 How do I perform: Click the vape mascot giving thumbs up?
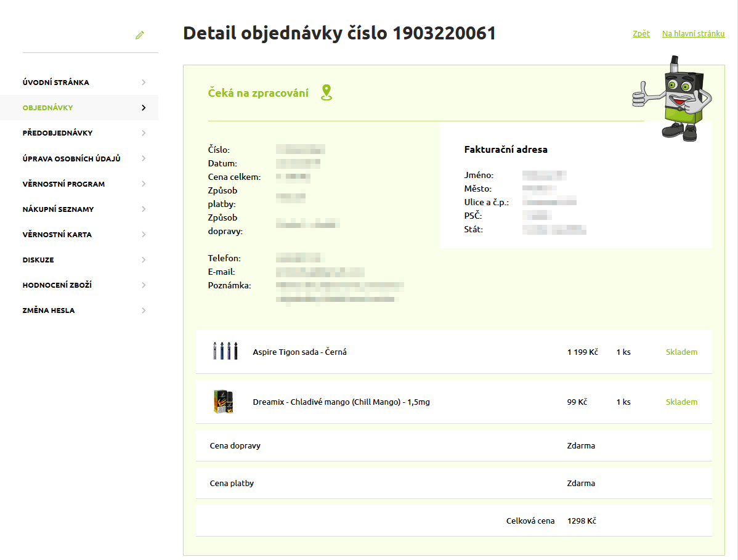[x=674, y=99]
